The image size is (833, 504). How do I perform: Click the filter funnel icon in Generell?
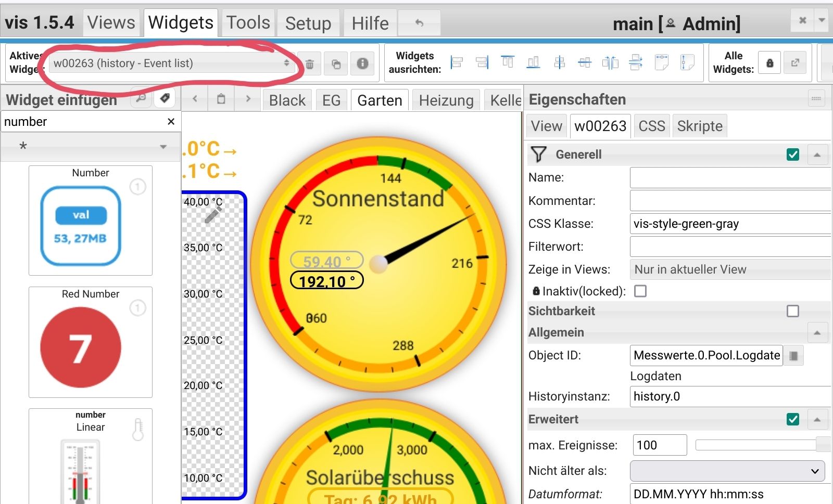[538, 154]
